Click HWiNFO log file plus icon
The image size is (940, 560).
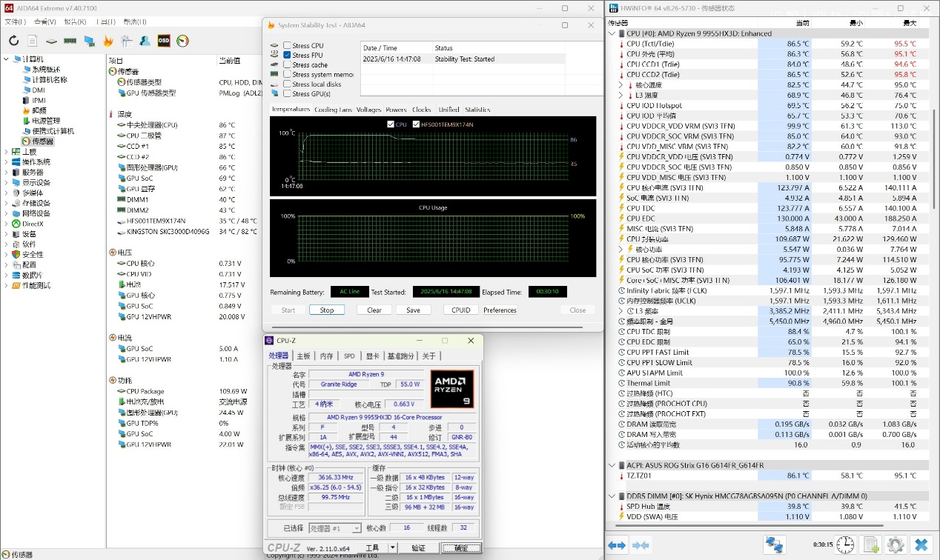point(871,545)
